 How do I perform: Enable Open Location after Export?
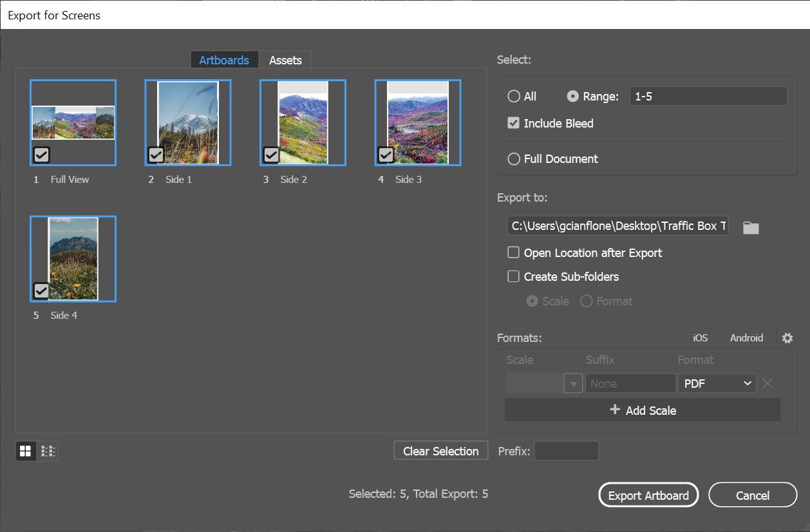(x=513, y=252)
